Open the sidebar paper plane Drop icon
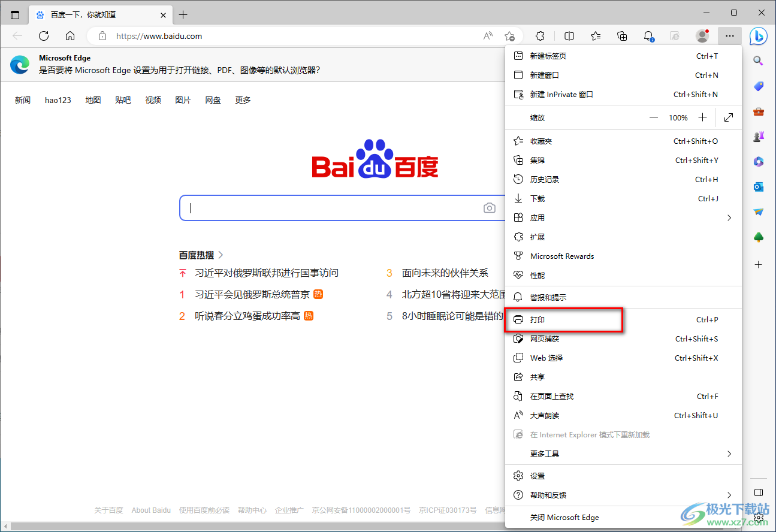776x532 pixels. [x=758, y=212]
